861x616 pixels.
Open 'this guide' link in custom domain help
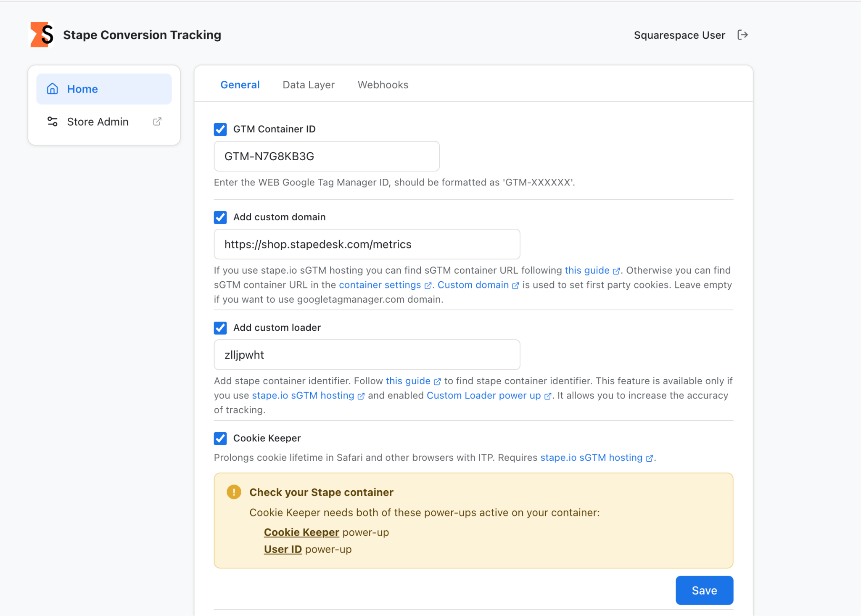(x=592, y=270)
